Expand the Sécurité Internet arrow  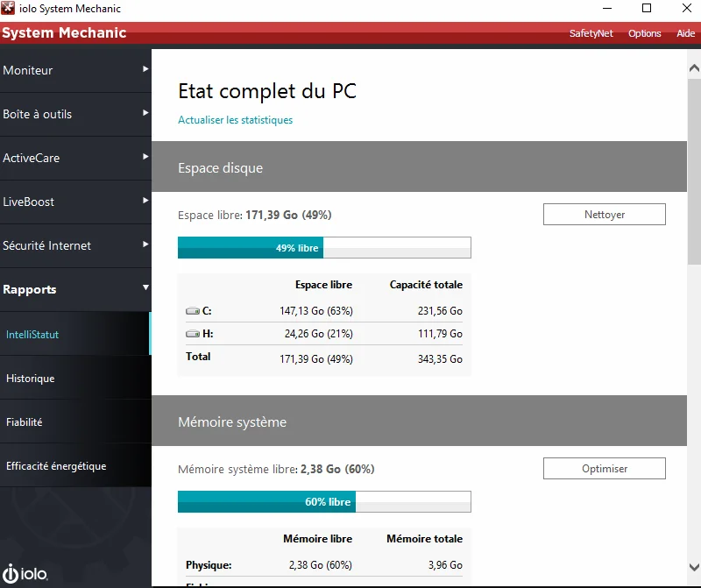[x=145, y=244]
